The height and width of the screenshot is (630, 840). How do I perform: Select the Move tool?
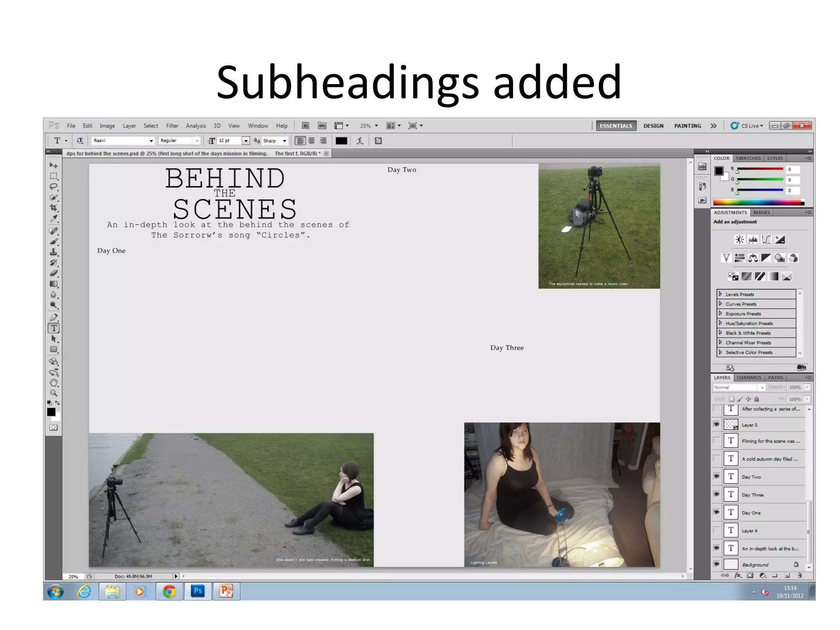(x=54, y=165)
